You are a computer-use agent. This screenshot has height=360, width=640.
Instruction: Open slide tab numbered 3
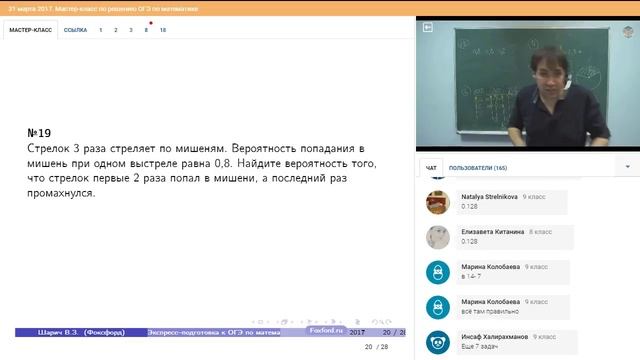pos(131,30)
